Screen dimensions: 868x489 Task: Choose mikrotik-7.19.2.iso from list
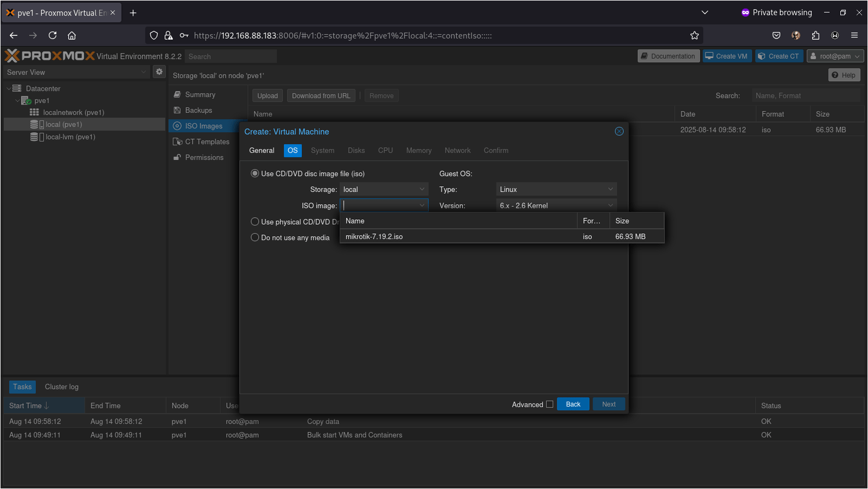[x=502, y=237]
